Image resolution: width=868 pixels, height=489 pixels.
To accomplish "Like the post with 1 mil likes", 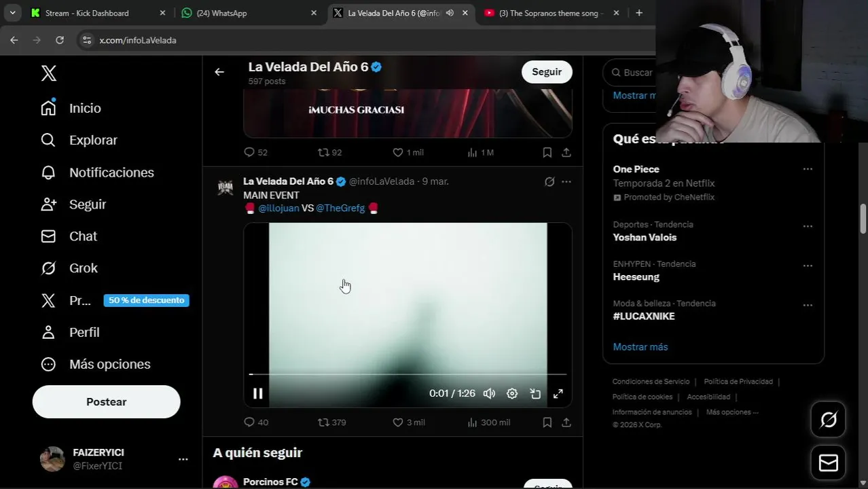I will (408, 153).
